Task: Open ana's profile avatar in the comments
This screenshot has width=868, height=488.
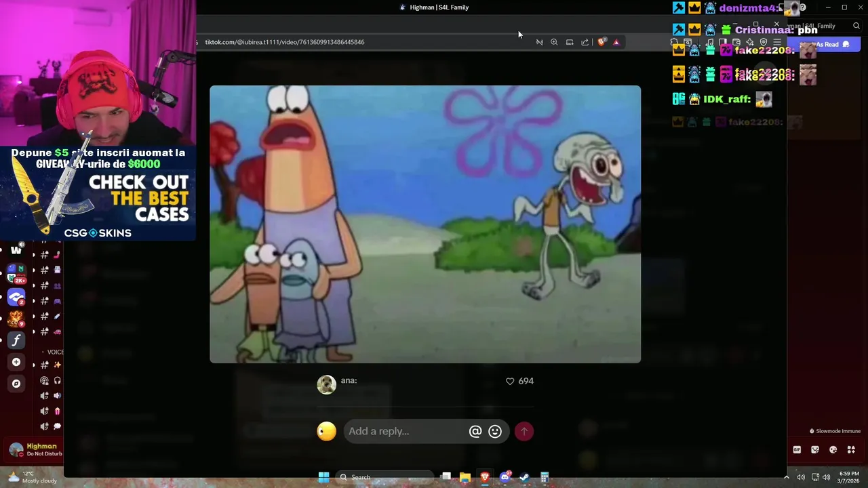Action: point(326,384)
